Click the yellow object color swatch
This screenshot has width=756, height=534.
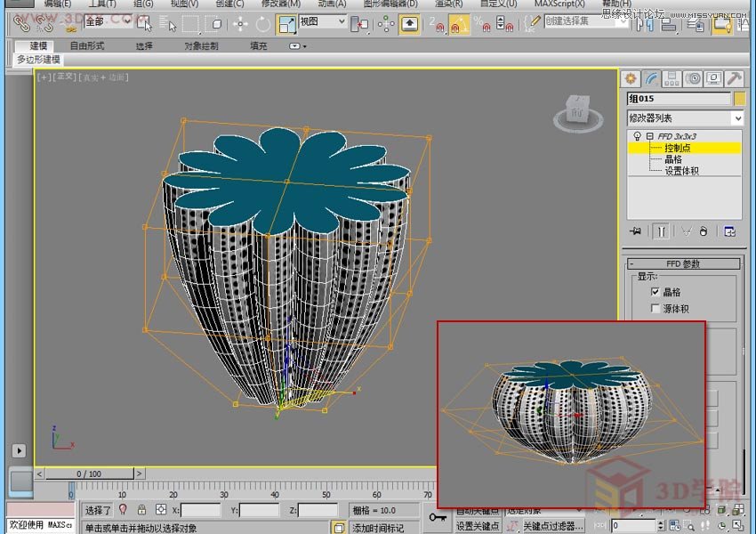pos(740,99)
